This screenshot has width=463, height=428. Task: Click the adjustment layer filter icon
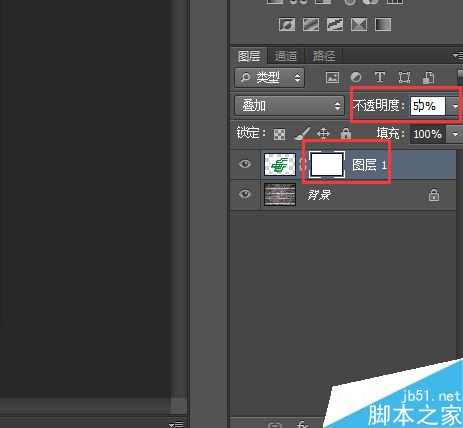(x=356, y=78)
